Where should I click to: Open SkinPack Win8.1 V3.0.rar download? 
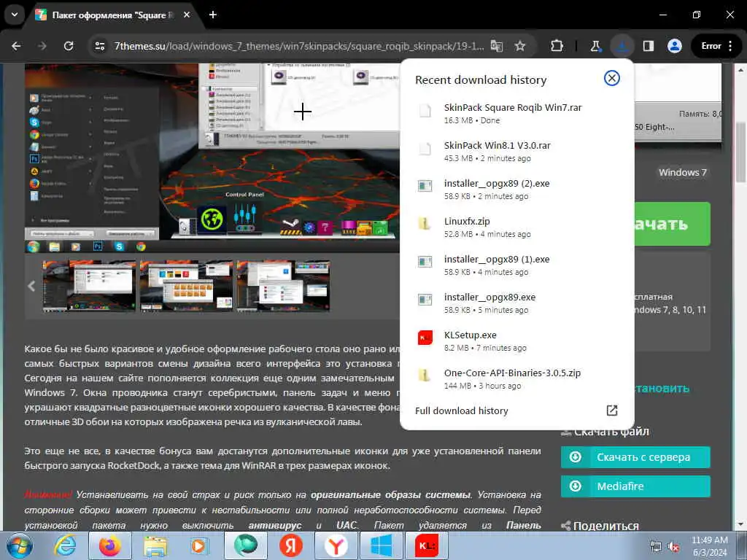517,152
